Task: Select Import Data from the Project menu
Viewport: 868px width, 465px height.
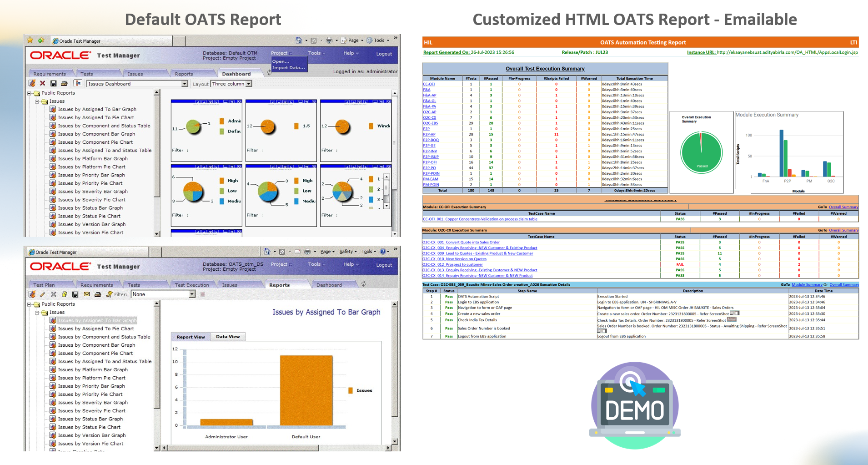Action: click(287, 67)
